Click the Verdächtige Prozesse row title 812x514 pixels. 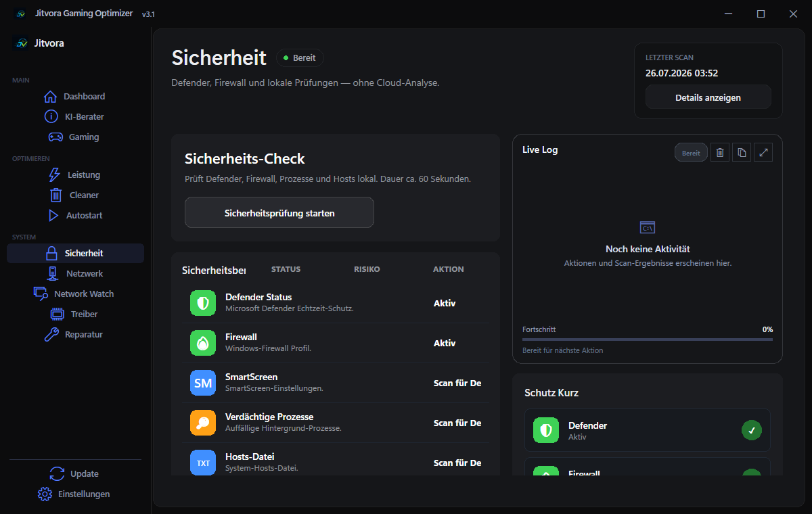269,417
